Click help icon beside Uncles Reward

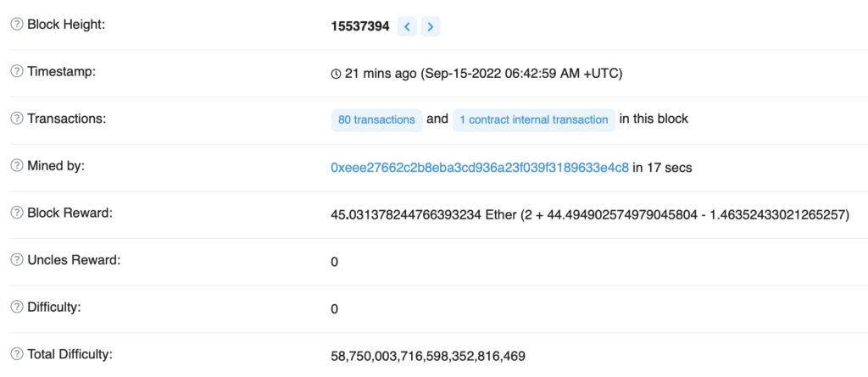point(17,259)
